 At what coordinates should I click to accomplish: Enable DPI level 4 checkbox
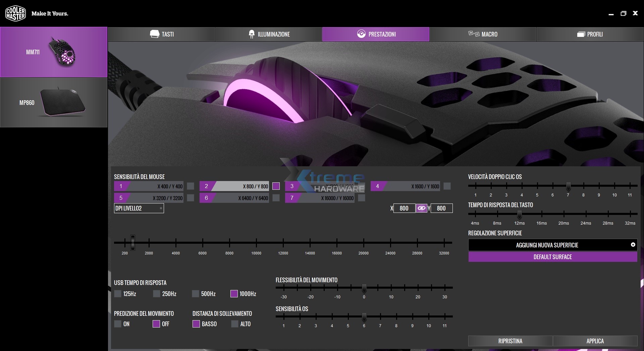(x=447, y=186)
